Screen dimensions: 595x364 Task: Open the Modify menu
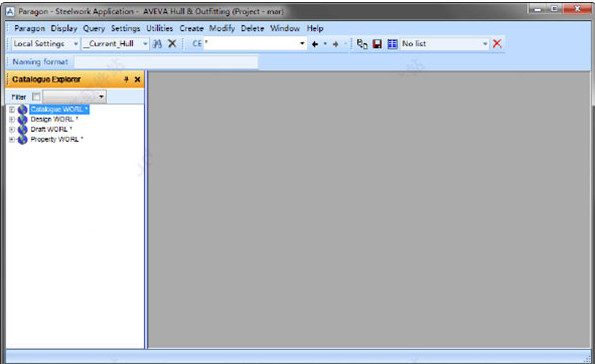tap(222, 28)
